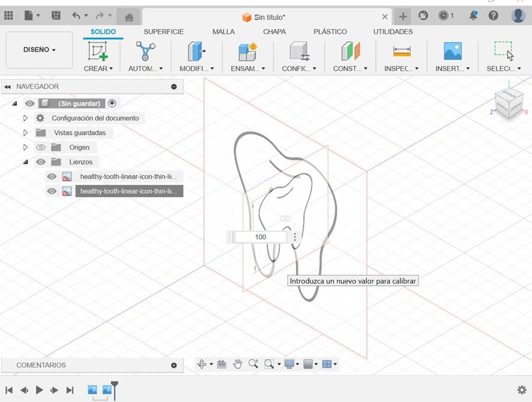Open the File menu document icon
Image resolution: width=532 pixels, height=402 pixels.
click(x=29, y=16)
